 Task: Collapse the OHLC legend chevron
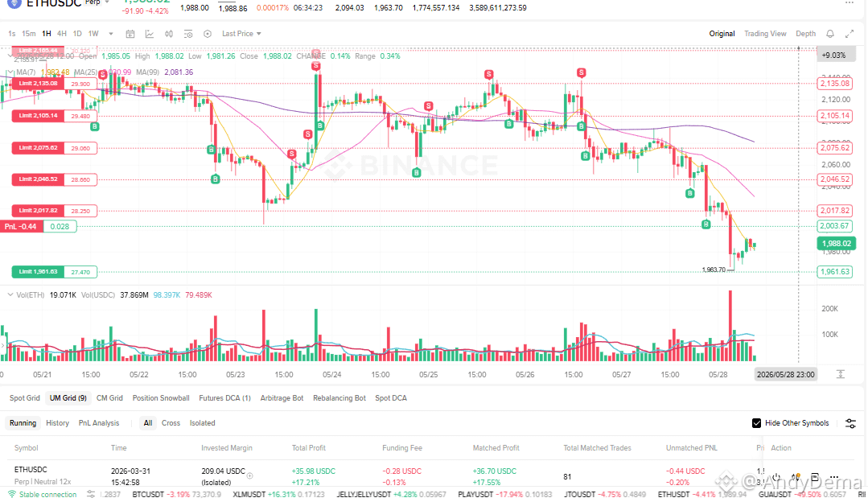(10, 56)
